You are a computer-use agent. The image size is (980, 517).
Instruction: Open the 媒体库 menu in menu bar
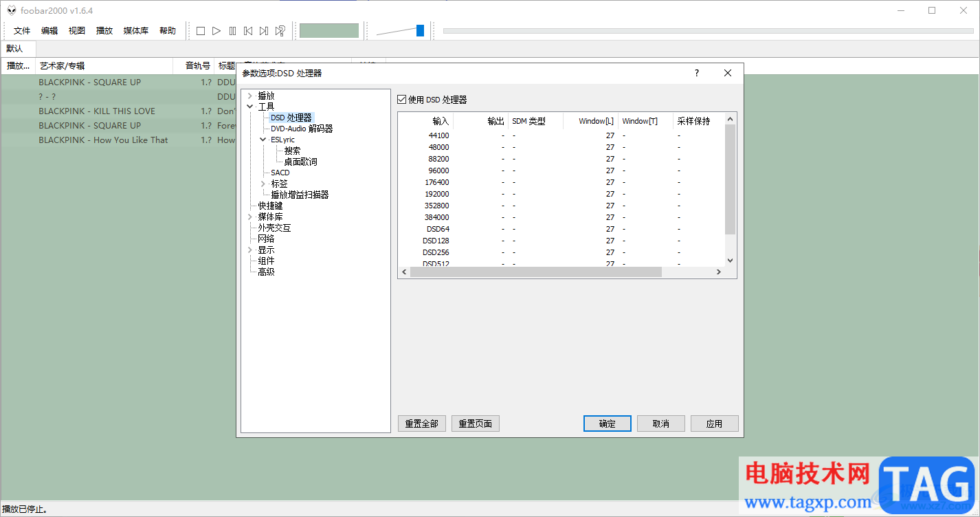pyautogui.click(x=136, y=31)
